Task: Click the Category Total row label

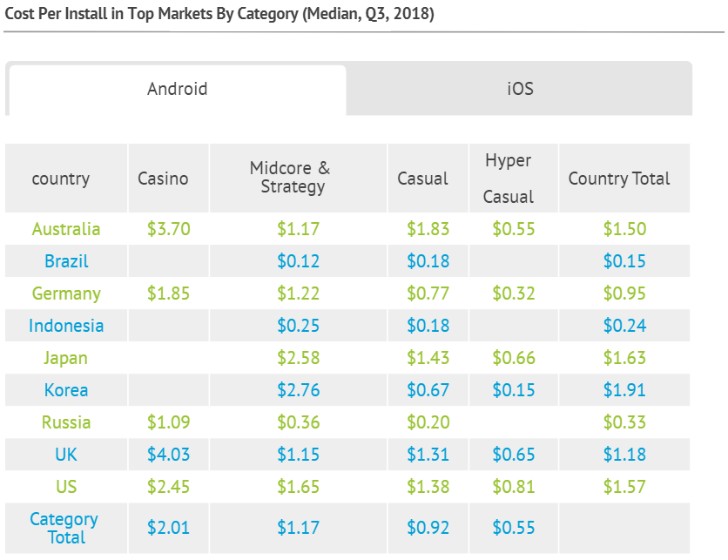Action: click(64, 528)
